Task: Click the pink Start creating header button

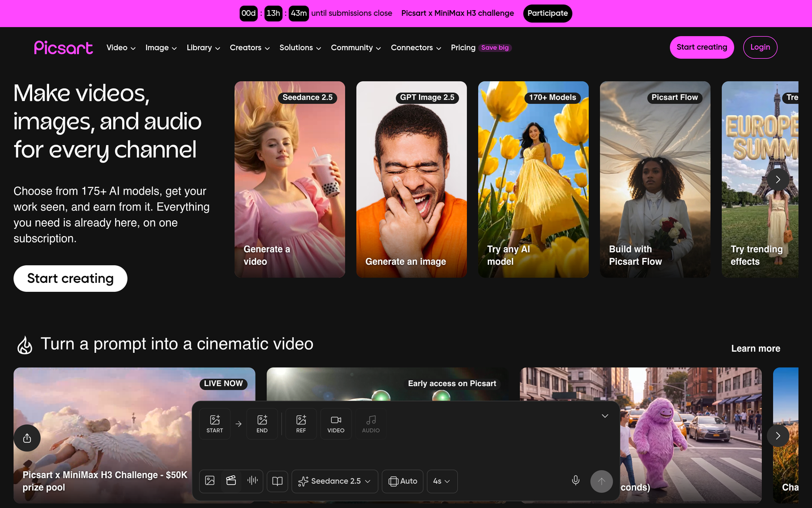Action: [x=702, y=47]
